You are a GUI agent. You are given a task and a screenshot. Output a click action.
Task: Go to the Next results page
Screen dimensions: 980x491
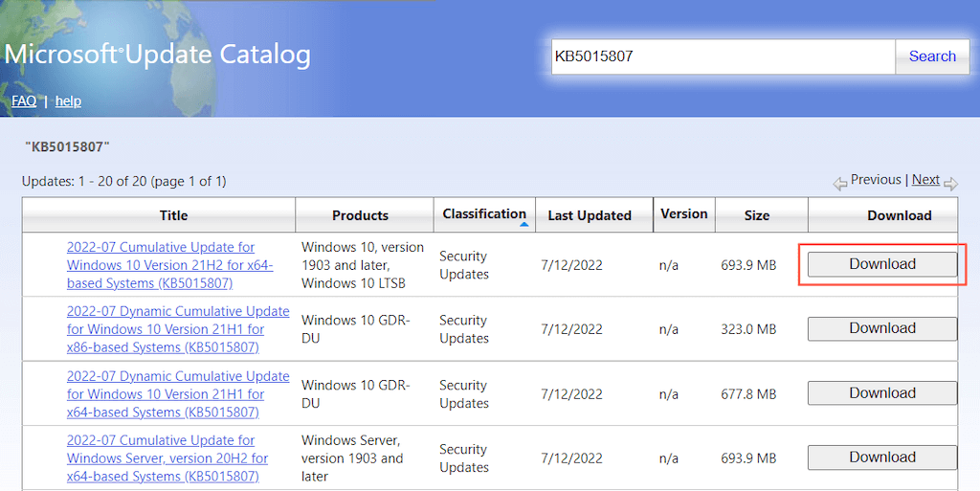click(x=925, y=180)
